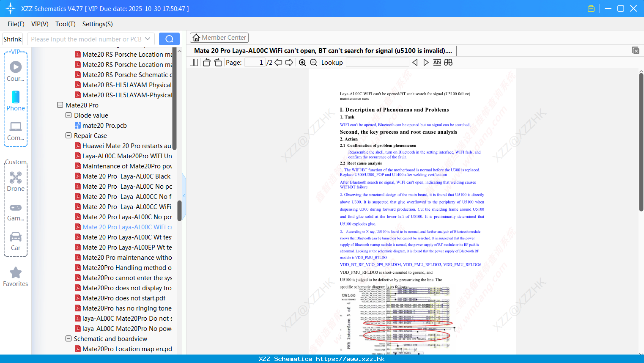Click the blue search button
Screen dimensions: 644x363
pyautogui.click(x=169, y=39)
